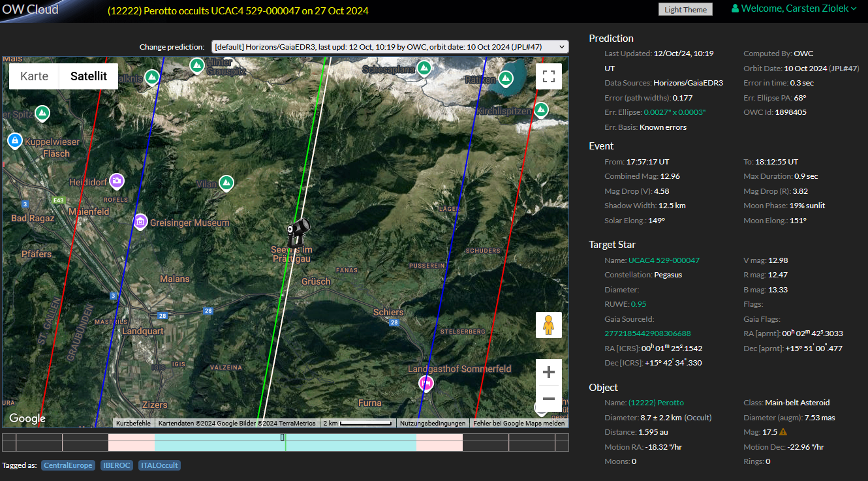The image size is (868, 481).
Task: Click the user profile icon
Action: click(736, 8)
